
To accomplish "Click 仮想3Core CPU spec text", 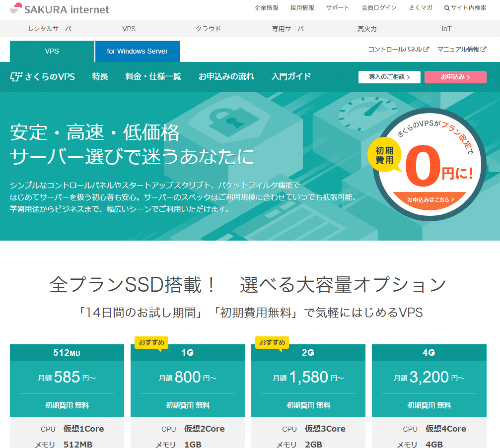I will pos(325,429).
